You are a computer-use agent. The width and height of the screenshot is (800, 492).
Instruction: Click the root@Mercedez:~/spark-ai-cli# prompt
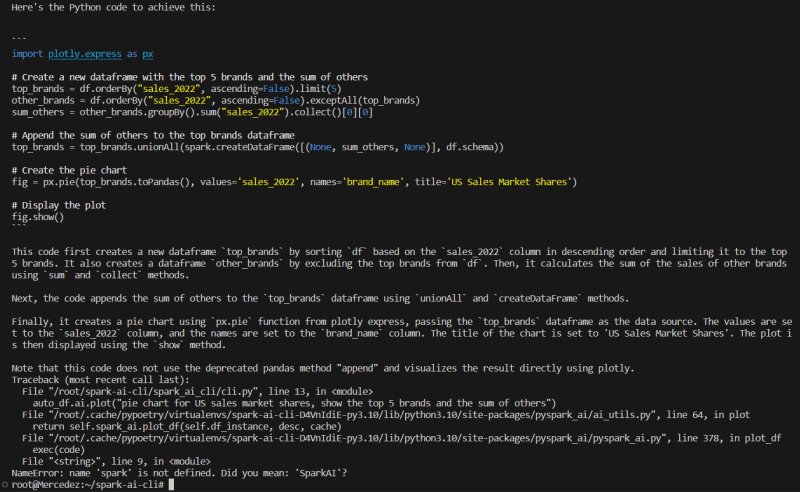point(88,485)
